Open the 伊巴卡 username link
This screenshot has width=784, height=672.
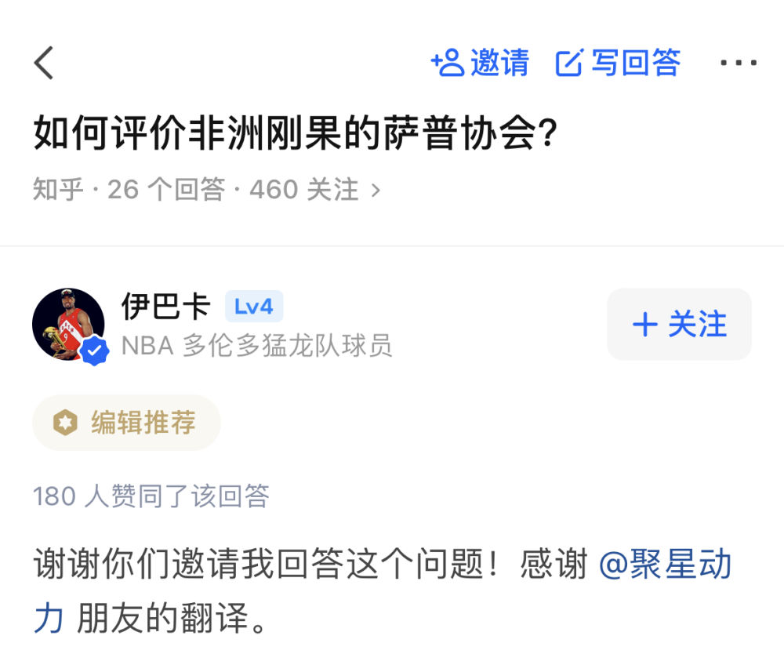pyautogui.click(x=166, y=307)
